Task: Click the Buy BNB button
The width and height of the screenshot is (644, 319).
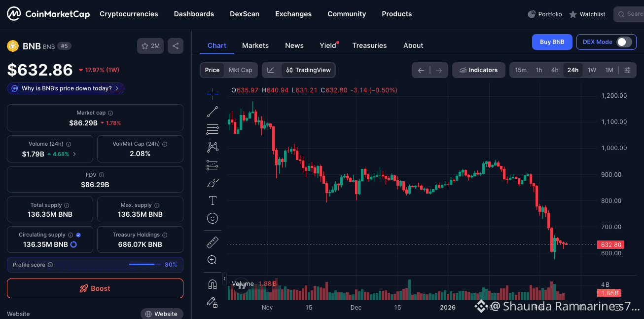Action: [x=552, y=42]
